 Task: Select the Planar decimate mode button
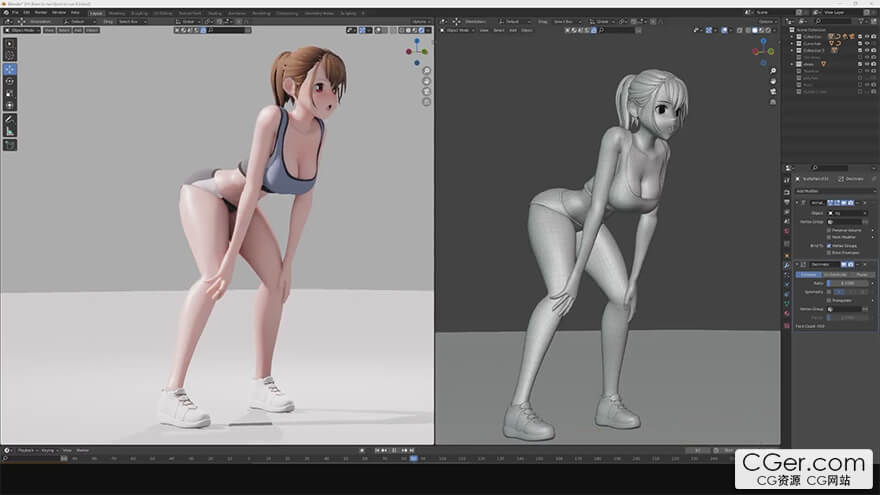pos(860,273)
